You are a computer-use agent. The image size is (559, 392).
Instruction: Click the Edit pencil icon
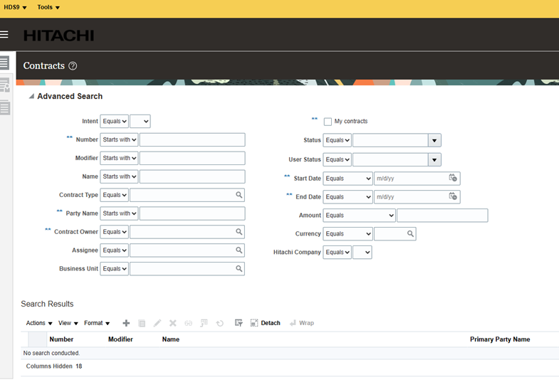157,323
